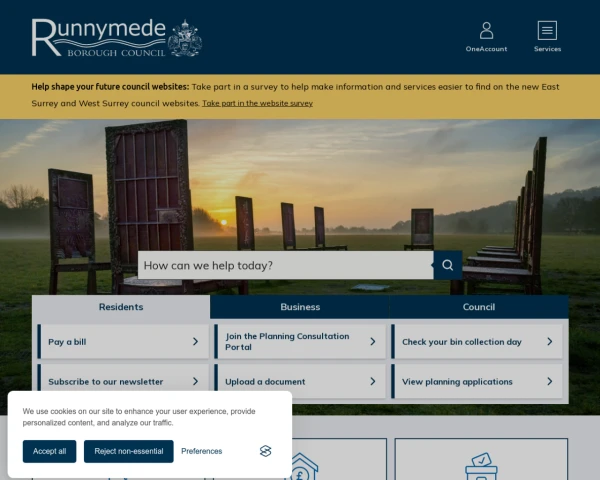Open the house with pound sign card
600x480 pixels.
click(301, 459)
